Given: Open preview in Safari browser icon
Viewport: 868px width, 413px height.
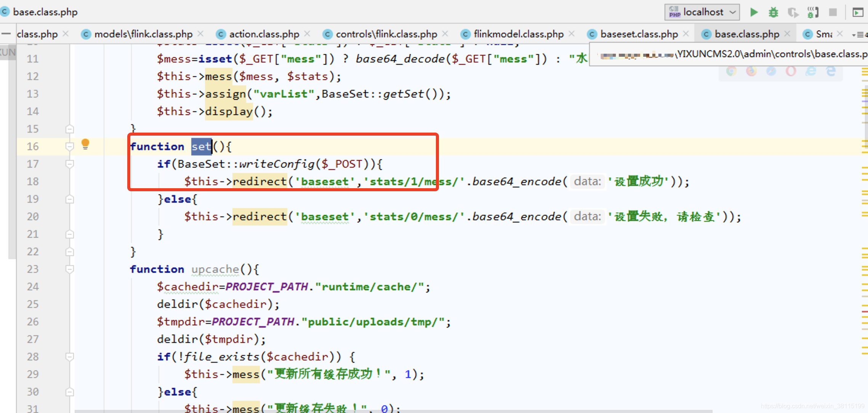Looking at the screenshot, I should 771,71.
